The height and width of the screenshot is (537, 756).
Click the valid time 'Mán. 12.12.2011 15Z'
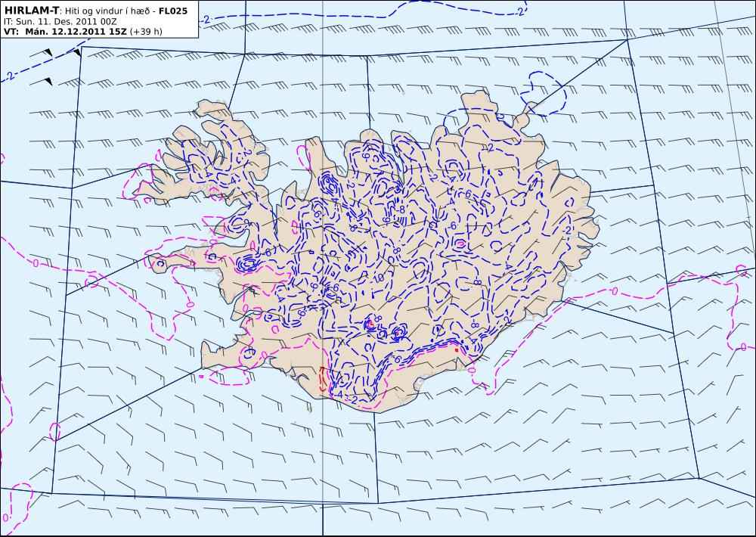[76, 32]
